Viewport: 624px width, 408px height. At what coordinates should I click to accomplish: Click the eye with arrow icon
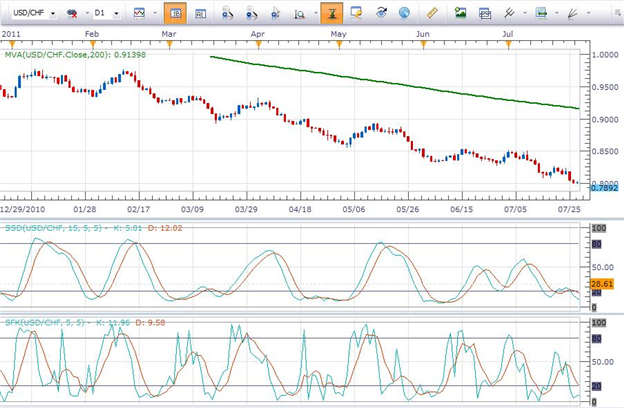coord(381,13)
